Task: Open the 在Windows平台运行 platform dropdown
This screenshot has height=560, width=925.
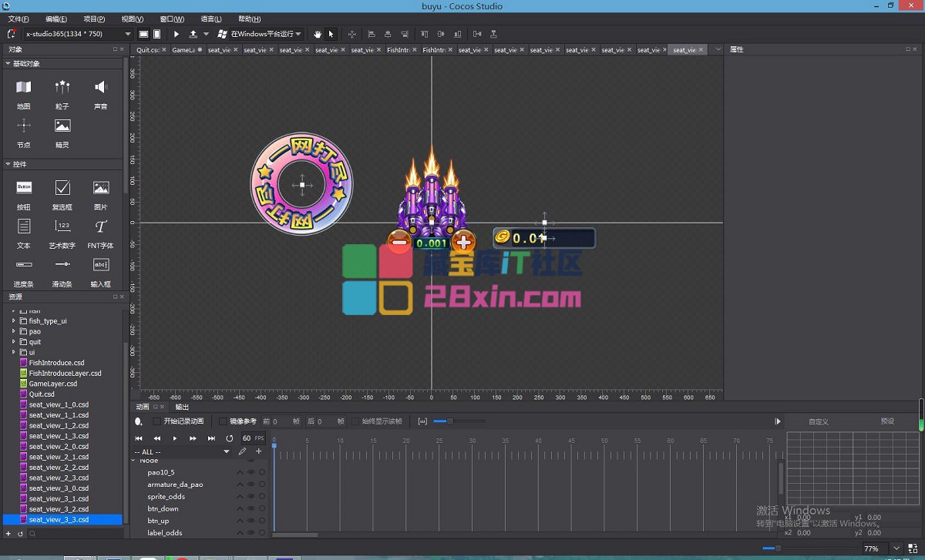Action: pos(259,34)
